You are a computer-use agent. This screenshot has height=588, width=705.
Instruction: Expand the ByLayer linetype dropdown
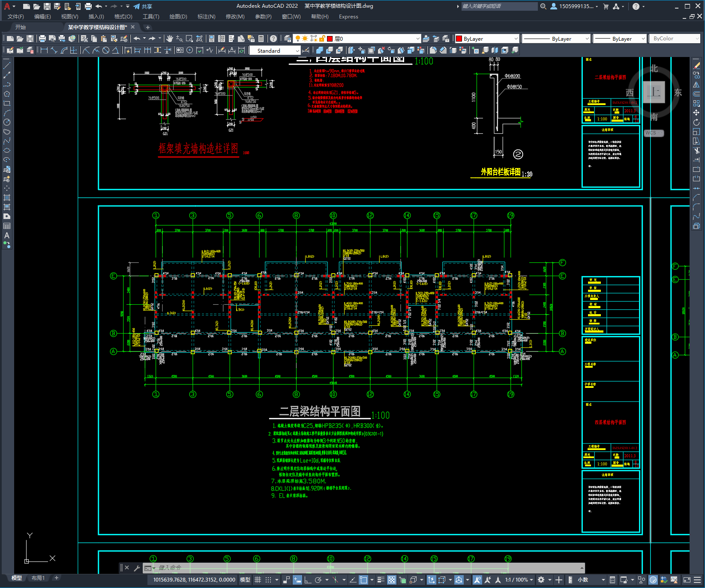(556, 39)
